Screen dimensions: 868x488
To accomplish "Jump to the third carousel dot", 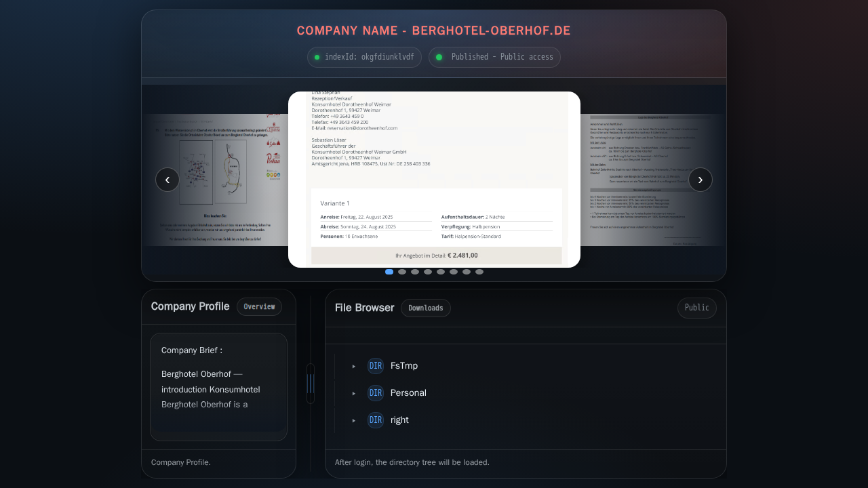I will (x=415, y=272).
